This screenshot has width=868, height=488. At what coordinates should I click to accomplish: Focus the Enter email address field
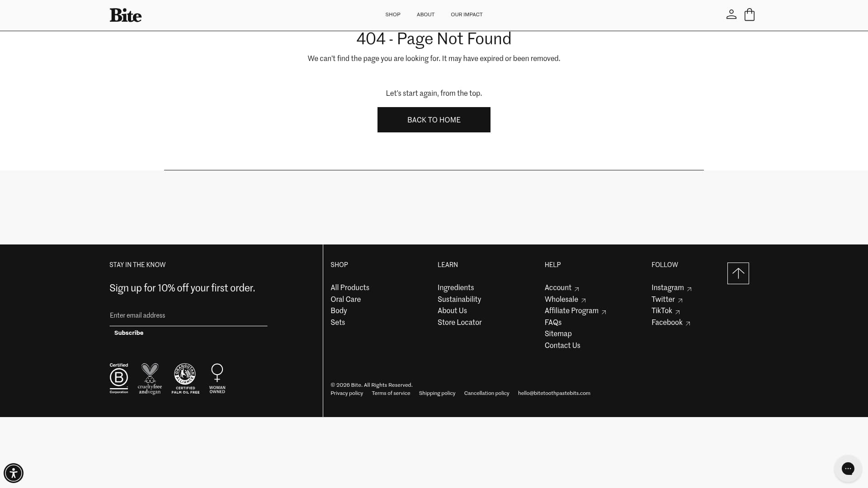coord(189,315)
